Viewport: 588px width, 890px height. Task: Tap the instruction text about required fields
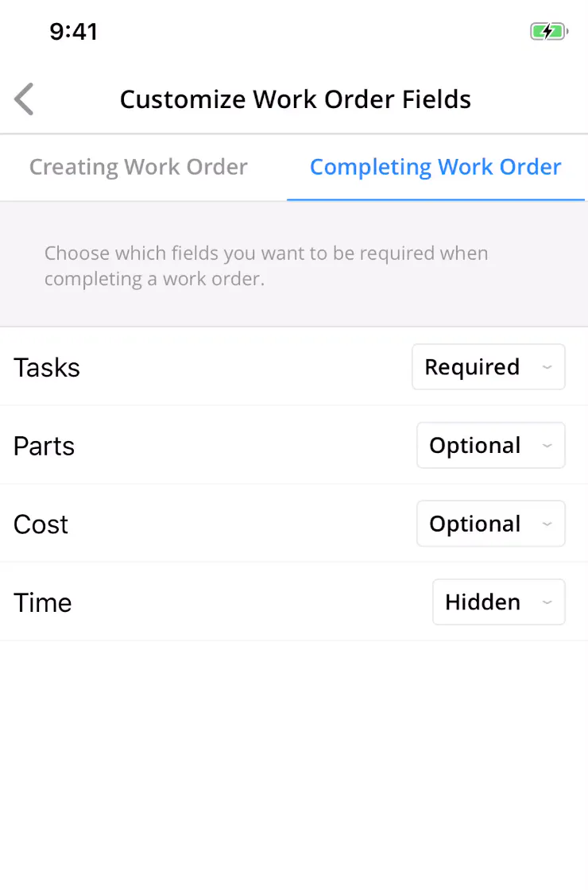click(266, 265)
